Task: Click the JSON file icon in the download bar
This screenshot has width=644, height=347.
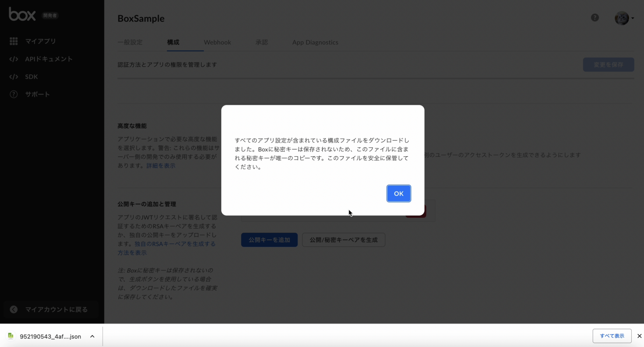Action: pos(10,336)
